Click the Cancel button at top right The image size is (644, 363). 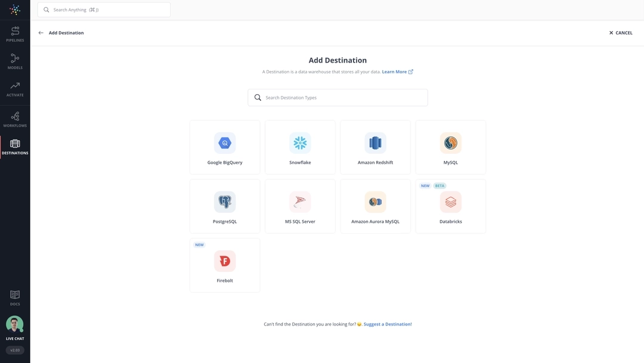620,32
